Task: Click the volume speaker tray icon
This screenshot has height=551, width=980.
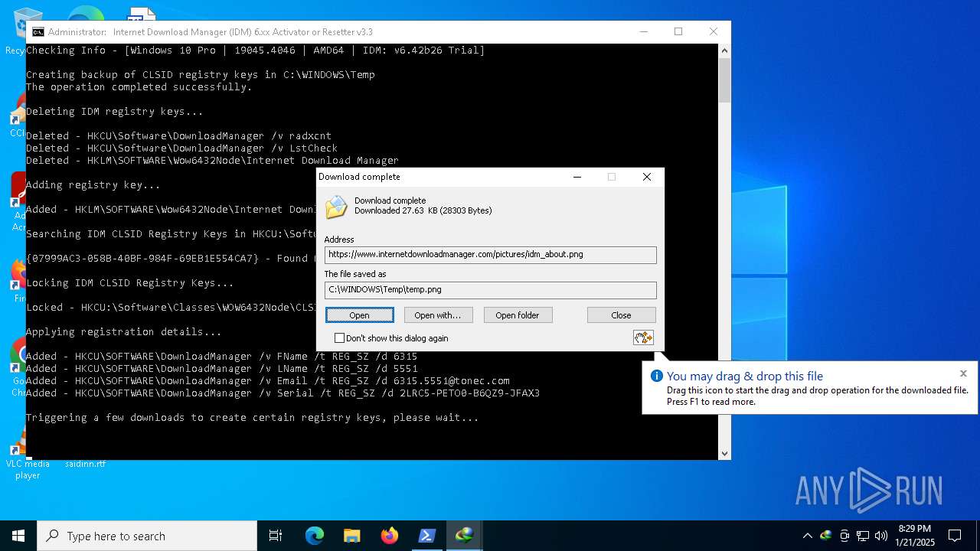Action: point(881,536)
